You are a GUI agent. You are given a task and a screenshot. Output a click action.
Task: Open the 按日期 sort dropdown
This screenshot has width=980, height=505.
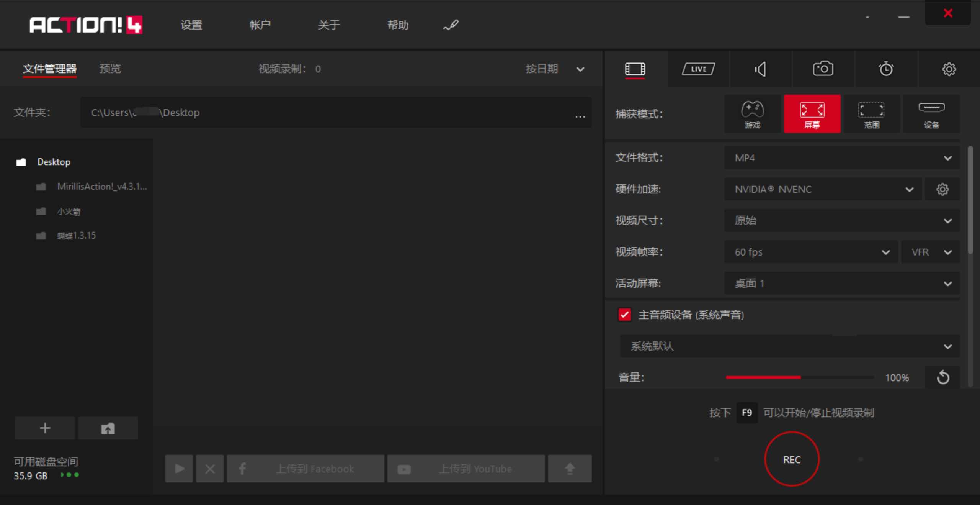click(555, 69)
